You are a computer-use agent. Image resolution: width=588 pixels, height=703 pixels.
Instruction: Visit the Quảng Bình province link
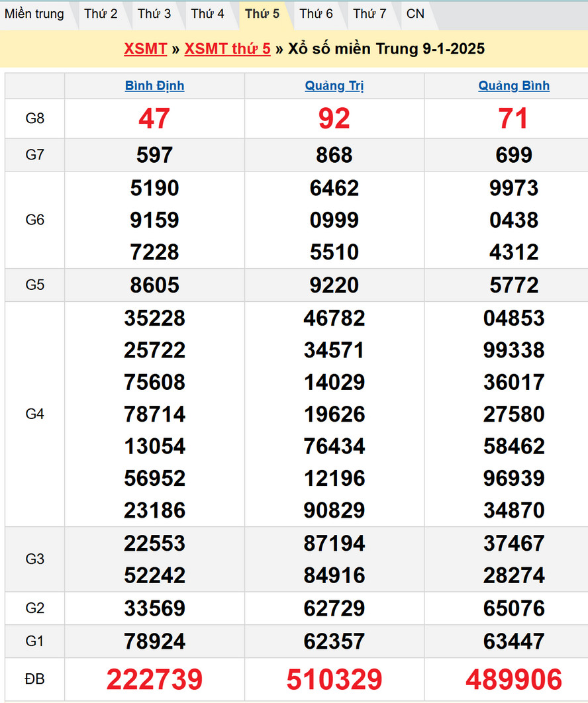(514, 86)
